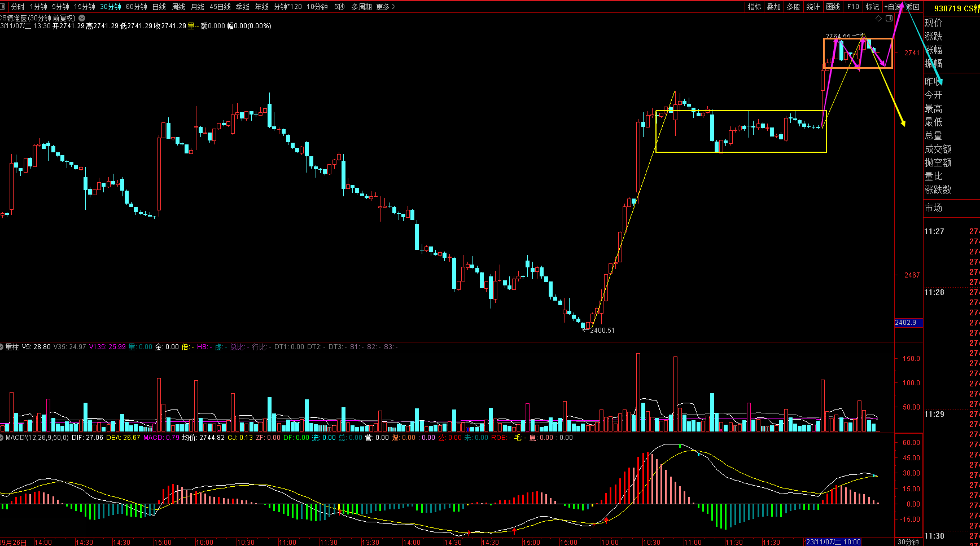The image size is (980, 546).
Task: Switch to the 分时 intraday view
Action: [18, 7]
